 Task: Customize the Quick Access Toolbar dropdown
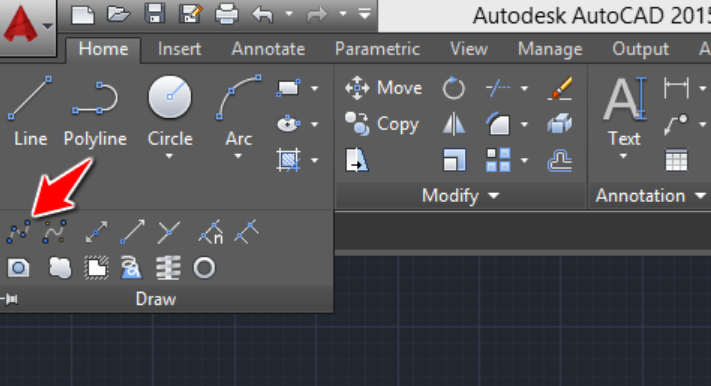click(365, 15)
